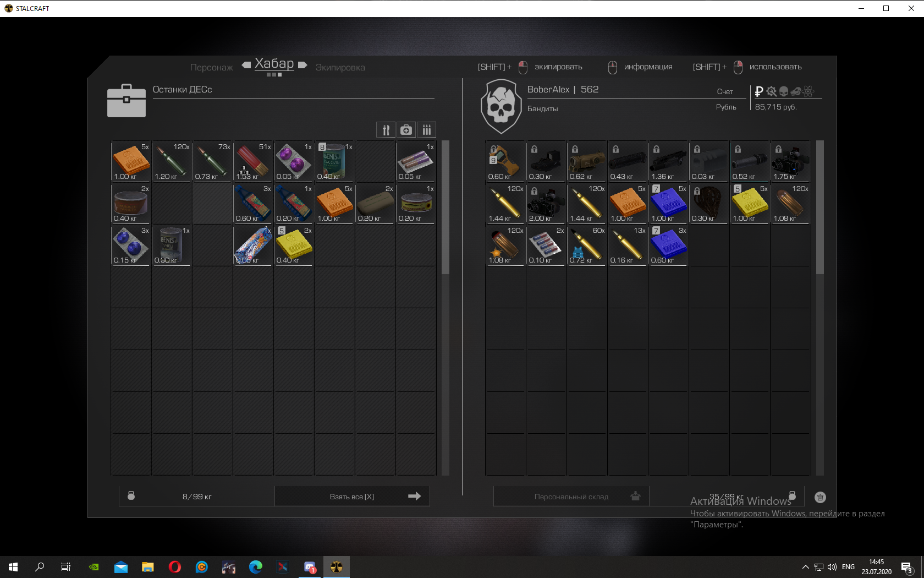
Task: Pick the 3x blue pills blister 0.15 кг
Action: (x=131, y=245)
